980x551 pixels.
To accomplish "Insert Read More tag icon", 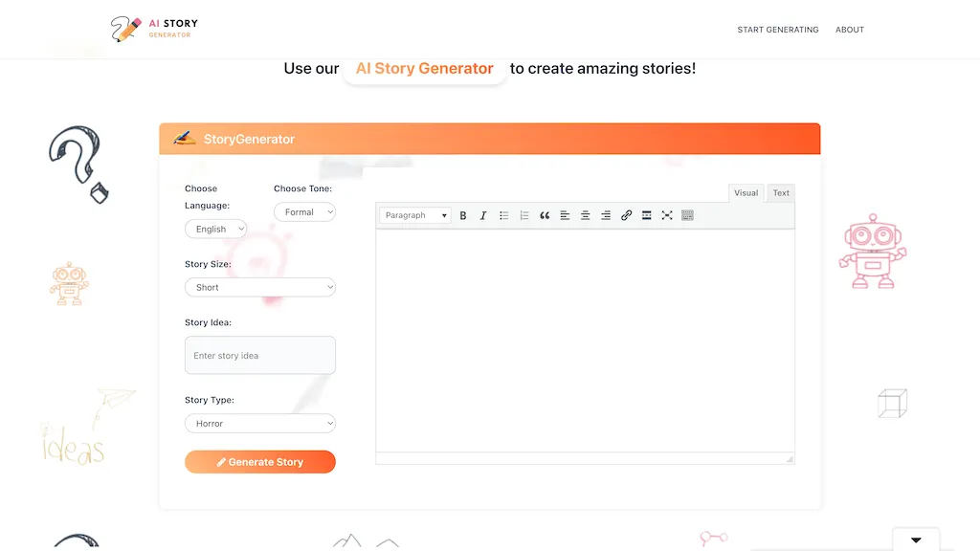I will [647, 215].
